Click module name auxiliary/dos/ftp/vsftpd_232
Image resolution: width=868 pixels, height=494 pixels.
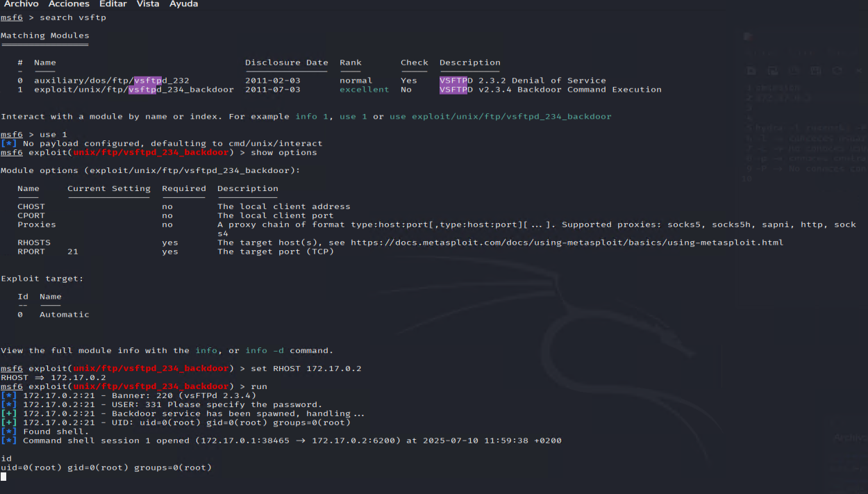coord(112,81)
